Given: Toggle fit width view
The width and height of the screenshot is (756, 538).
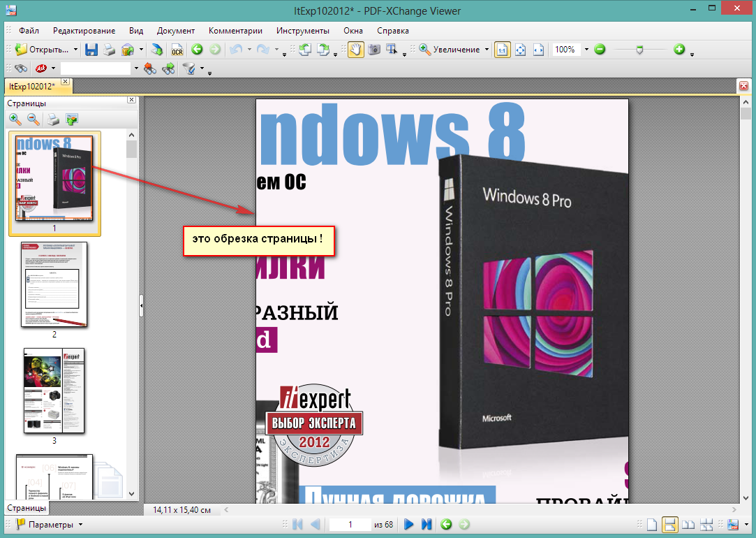Looking at the screenshot, I should 538,49.
